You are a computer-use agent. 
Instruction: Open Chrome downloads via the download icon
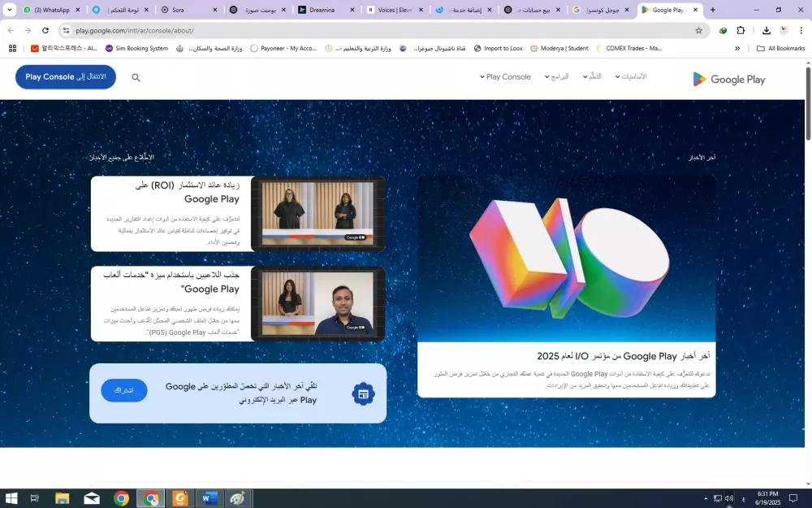coord(766,29)
